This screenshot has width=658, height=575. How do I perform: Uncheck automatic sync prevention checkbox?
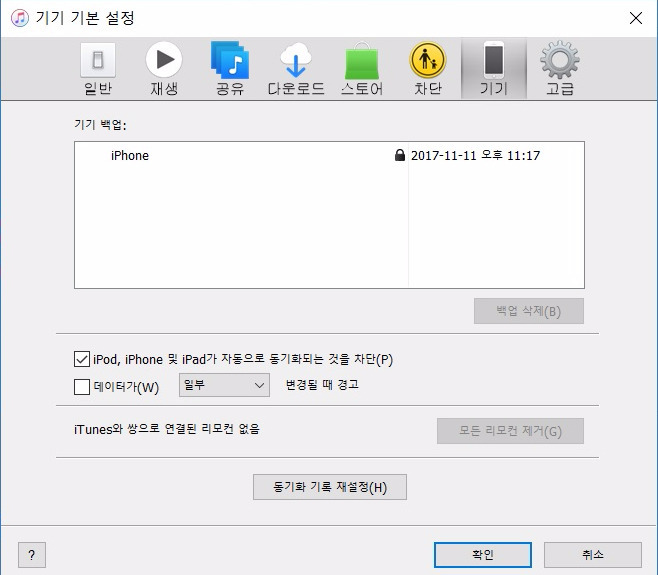[x=82, y=359]
